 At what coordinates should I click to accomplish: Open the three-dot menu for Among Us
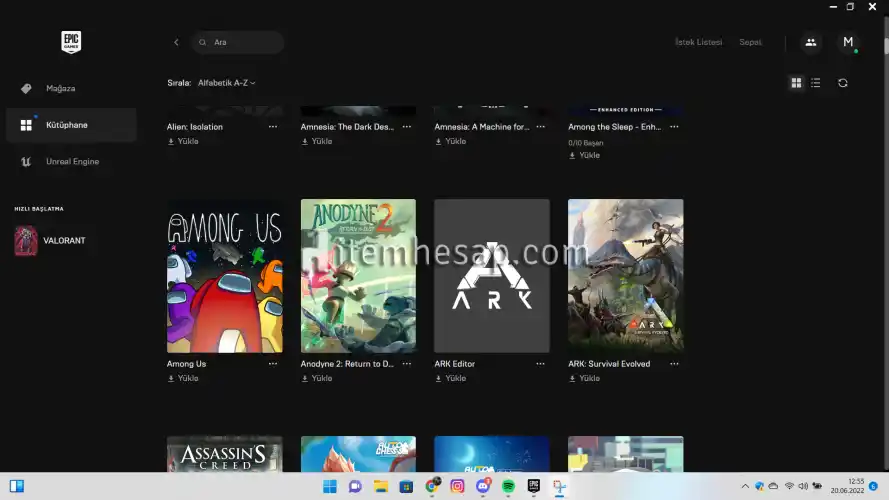tap(273, 364)
